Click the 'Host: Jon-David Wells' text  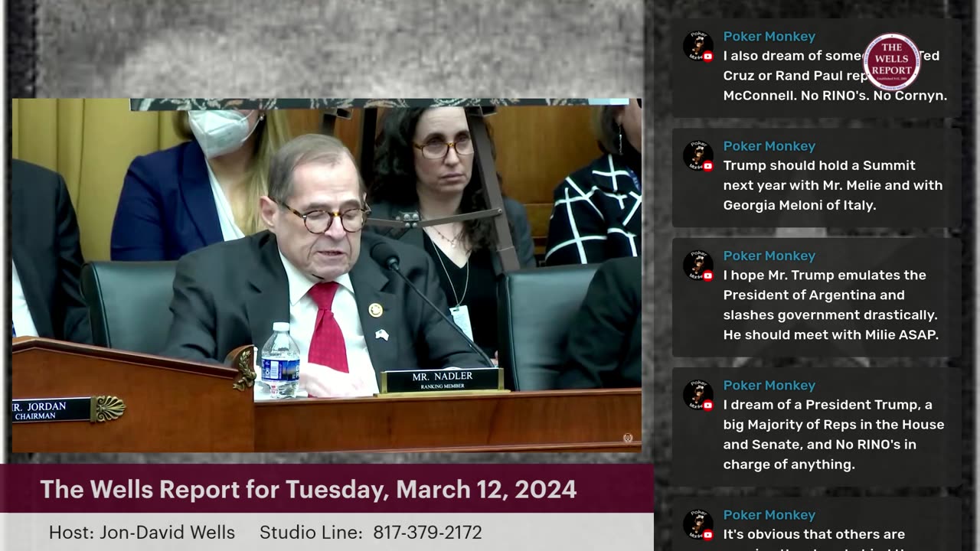click(x=142, y=533)
